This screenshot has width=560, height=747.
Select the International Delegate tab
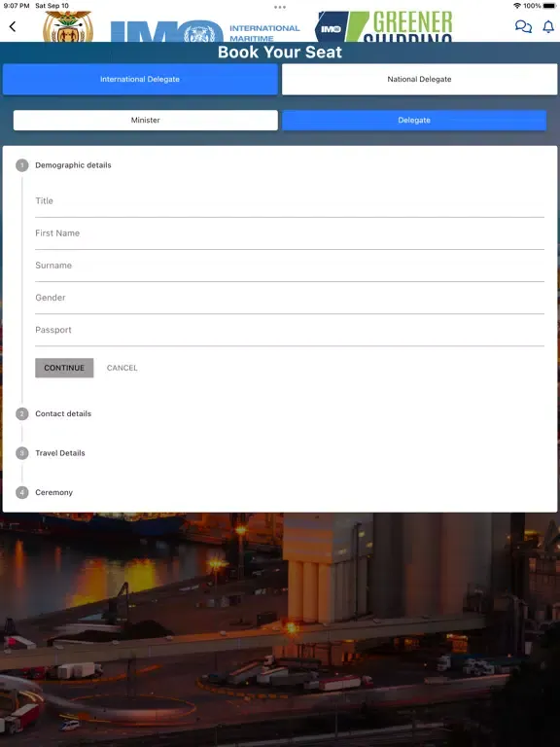140,79
